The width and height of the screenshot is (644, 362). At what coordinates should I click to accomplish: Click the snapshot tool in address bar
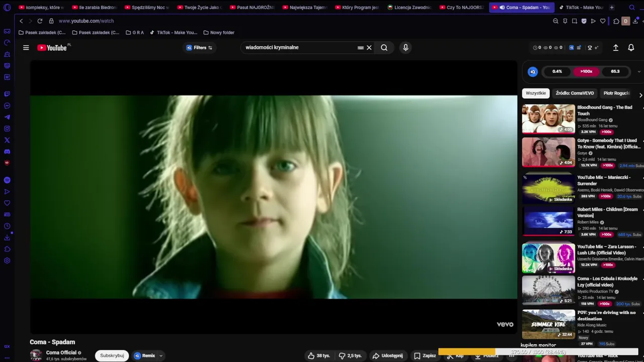pos(575,21)
